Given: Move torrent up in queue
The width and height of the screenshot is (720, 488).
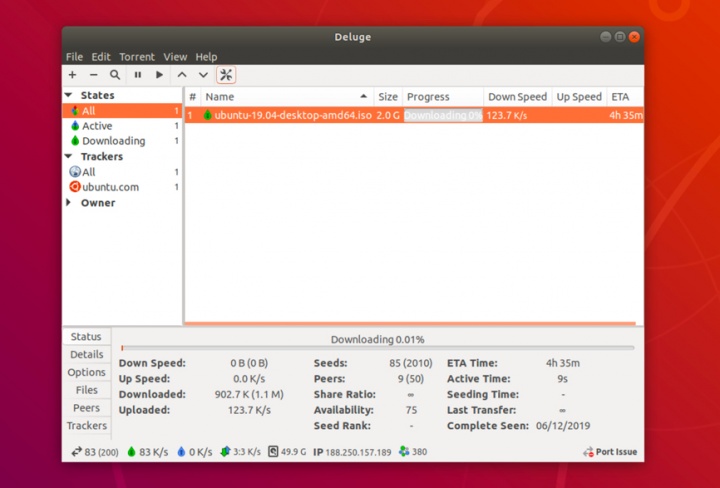Looking at the screenshot, I should 182,75.
